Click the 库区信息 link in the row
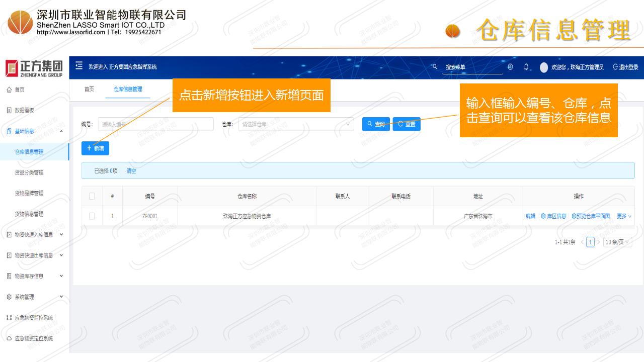Screen dimensions: 644x362 point(553,216)
